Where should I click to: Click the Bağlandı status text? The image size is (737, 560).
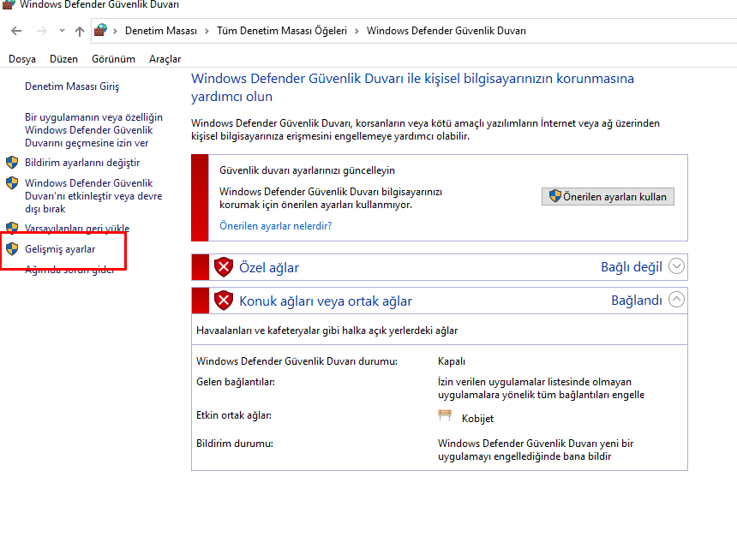point(637,301)
